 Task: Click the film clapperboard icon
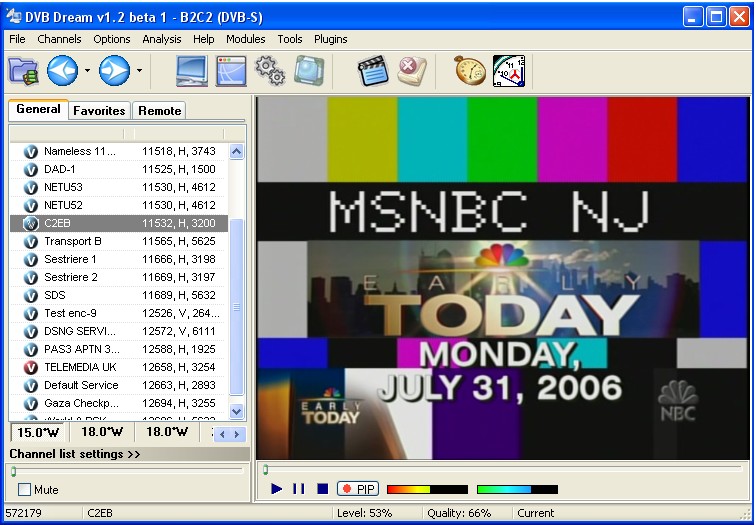pyautogui.click(x=373, y=71)
